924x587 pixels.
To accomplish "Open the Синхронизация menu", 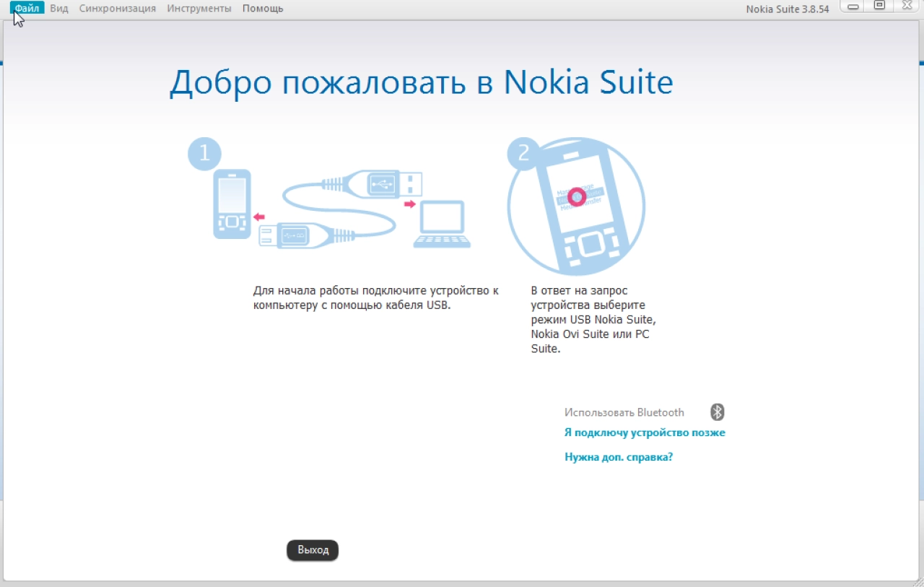I will [x=118, y=8].
